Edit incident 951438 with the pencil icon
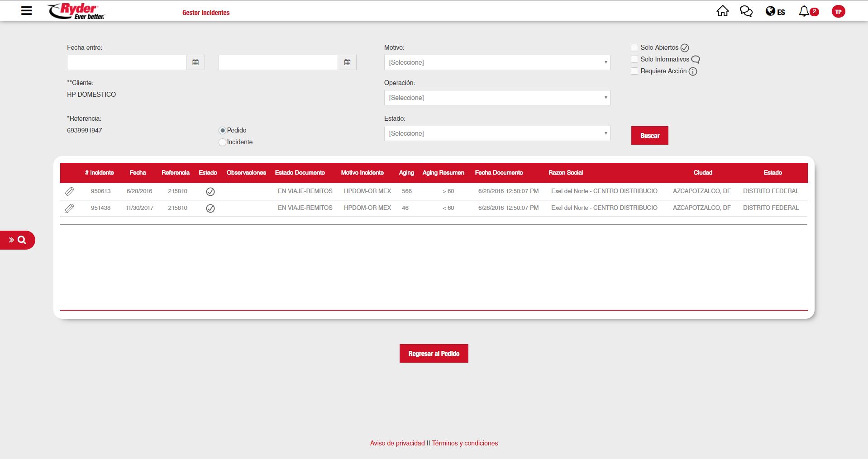The height and width of the screenshot is (459, 868). pos(69,208)
